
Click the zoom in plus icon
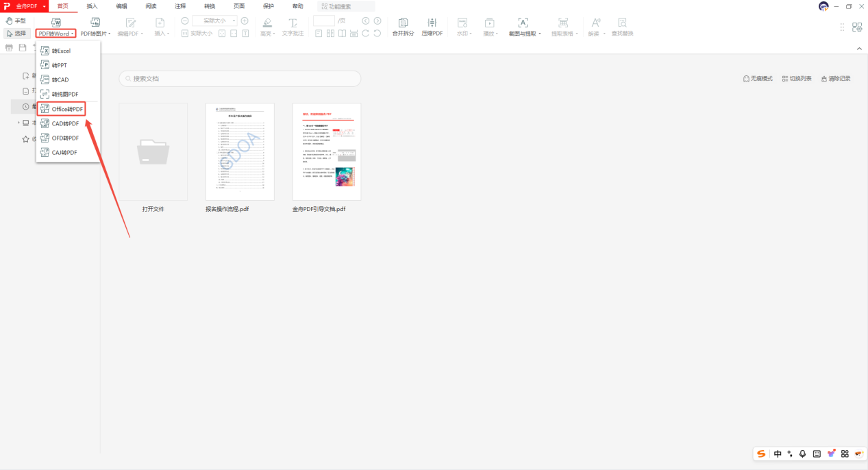point(245,21)
